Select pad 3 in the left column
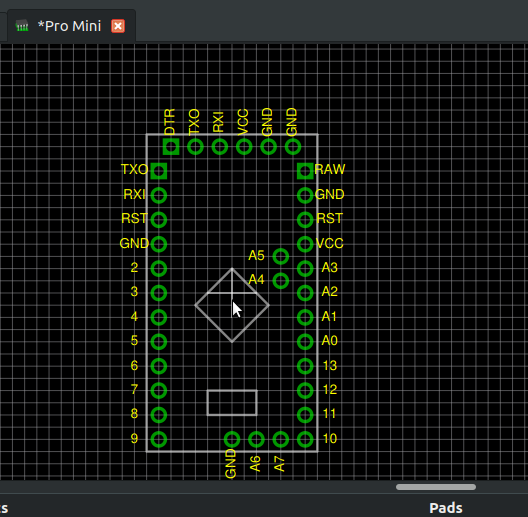 [x=159, y=293]
